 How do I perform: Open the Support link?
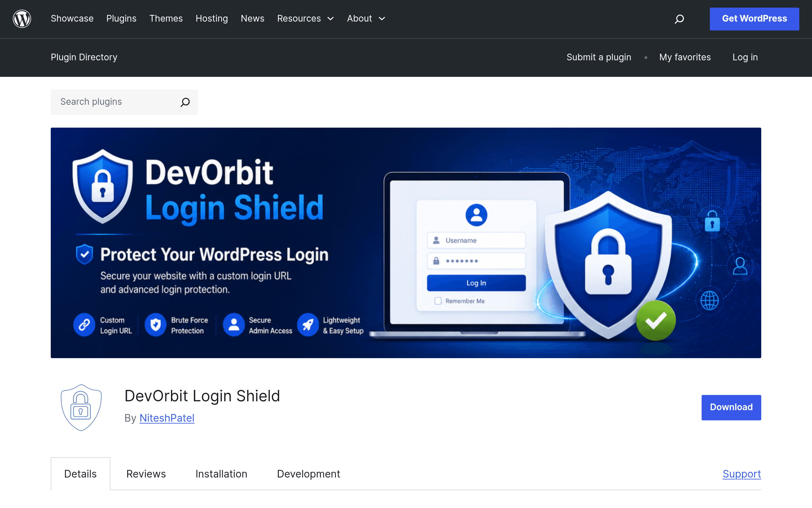coord(742,474)
